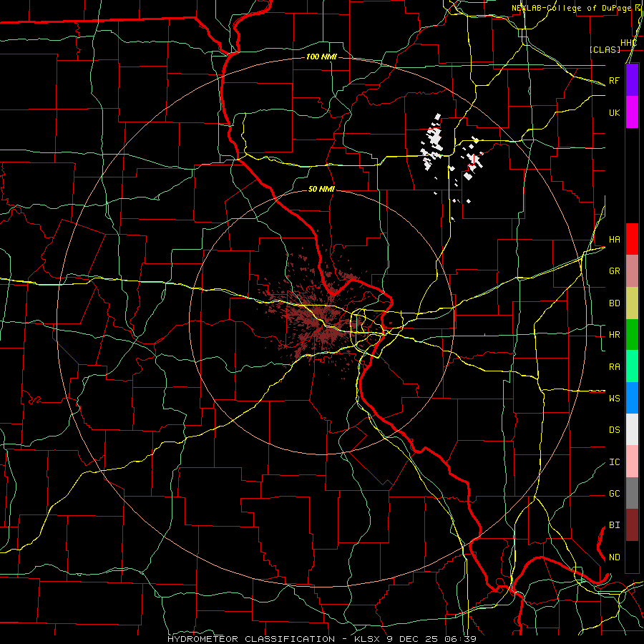Select the IC light pink legend swatch
Viewport: 644px width, 644px height.
coord(632,462)
